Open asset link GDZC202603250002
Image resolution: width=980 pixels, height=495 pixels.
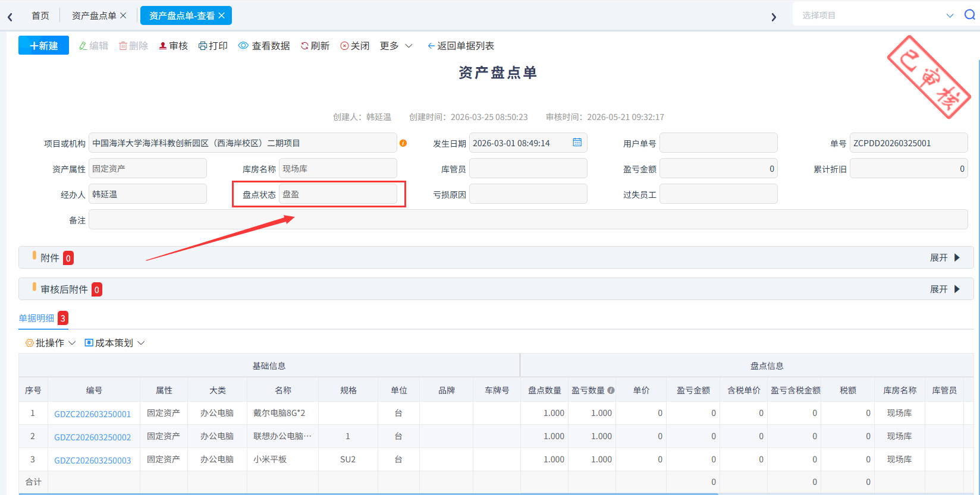pos(93,437)
